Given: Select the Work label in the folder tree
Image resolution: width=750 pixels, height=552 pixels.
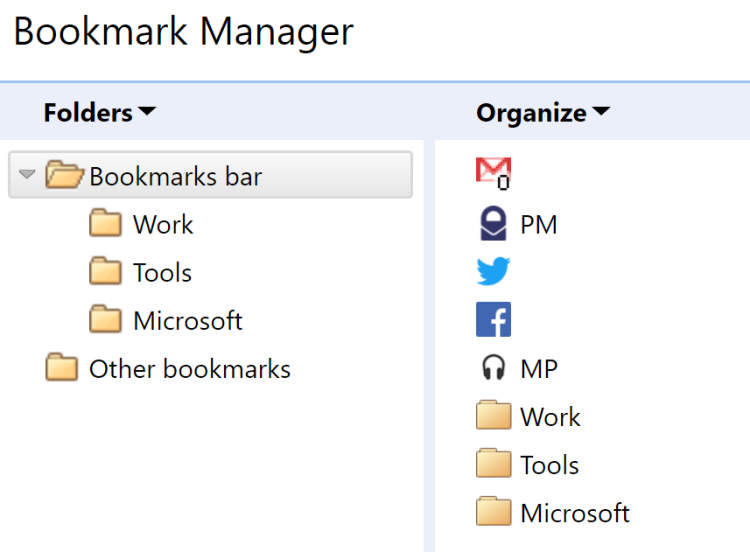Looking at the screenshot, I should pyautogui.click(x=163, y=224).
